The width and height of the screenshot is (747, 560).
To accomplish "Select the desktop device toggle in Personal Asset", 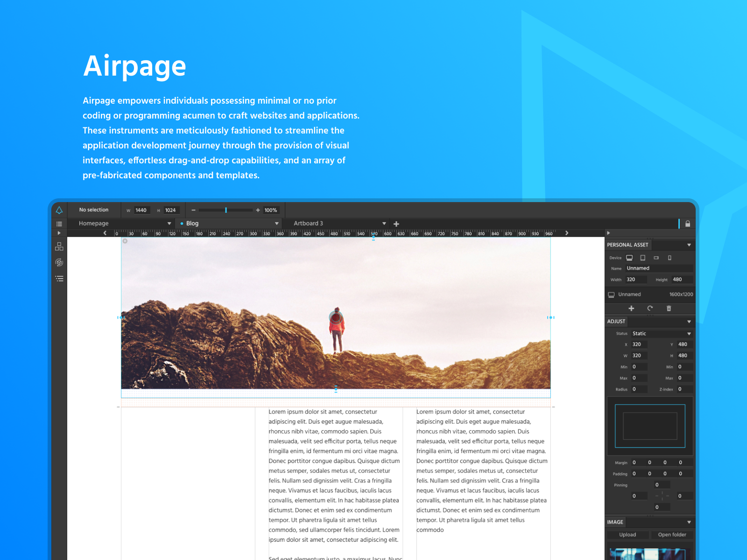I will (629, 258).
